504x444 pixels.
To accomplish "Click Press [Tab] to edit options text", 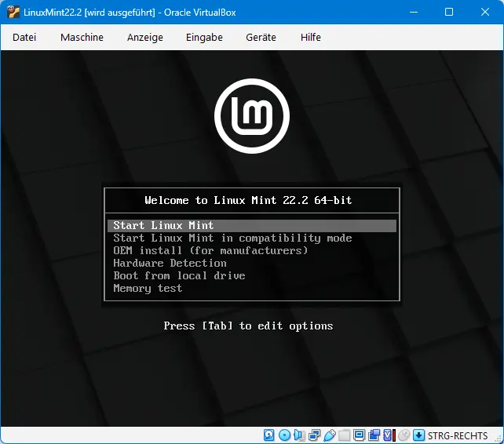I will pos(248,326).
